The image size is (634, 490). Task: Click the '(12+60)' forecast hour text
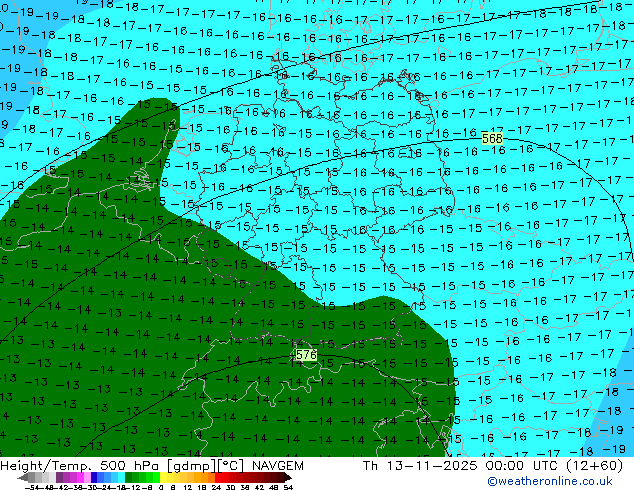594,466
